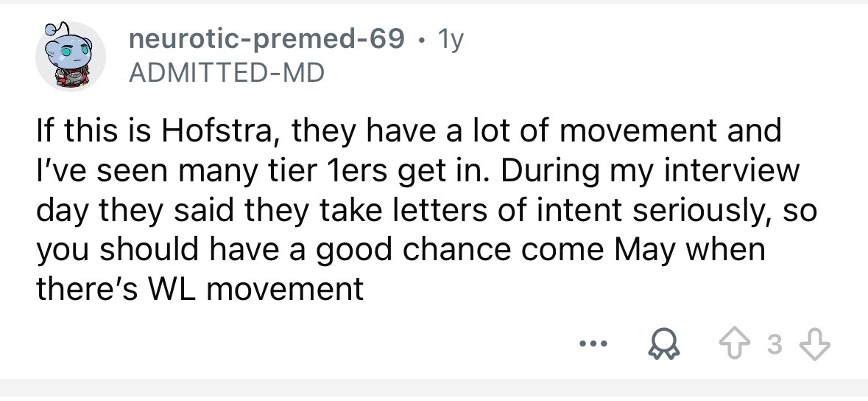Open the Snoo avatar of neurotic-premed-69
The width and height of the screenshot is (868, 401).
point(70,57)
